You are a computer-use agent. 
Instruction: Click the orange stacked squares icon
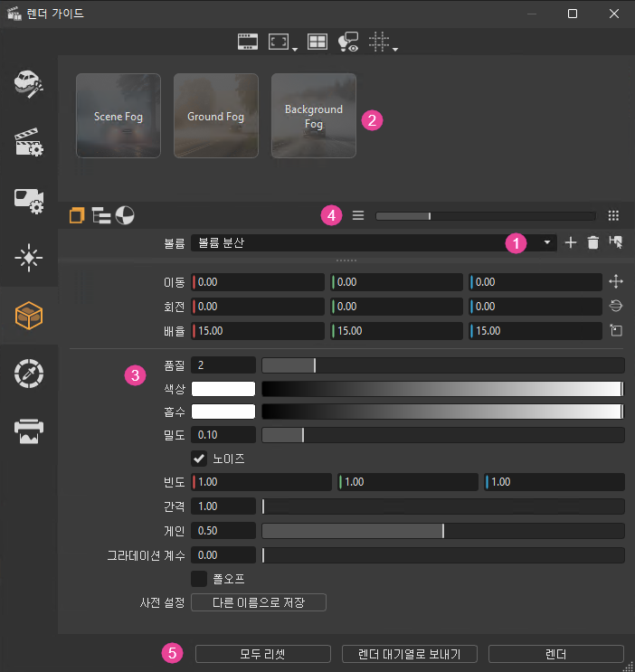point(77,215)
